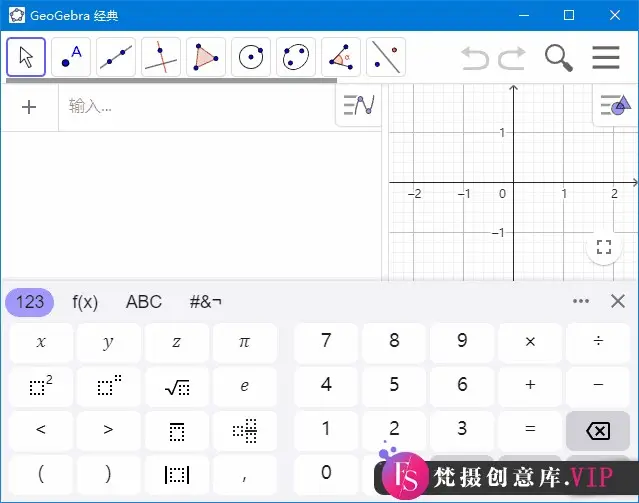639x503 pixels.
Task: Open the search magnifier
Action: (x=559, y=58)
